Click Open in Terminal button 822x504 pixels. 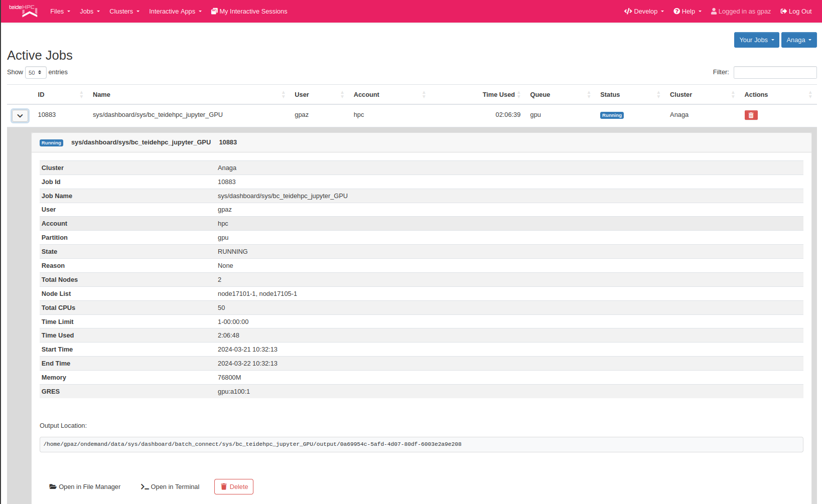pos(170,487)
